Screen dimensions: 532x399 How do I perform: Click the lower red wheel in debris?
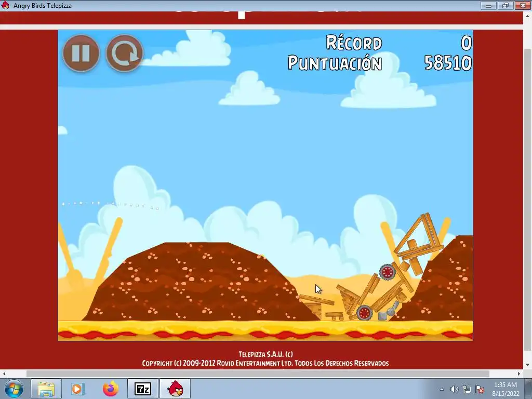[364, 312]
